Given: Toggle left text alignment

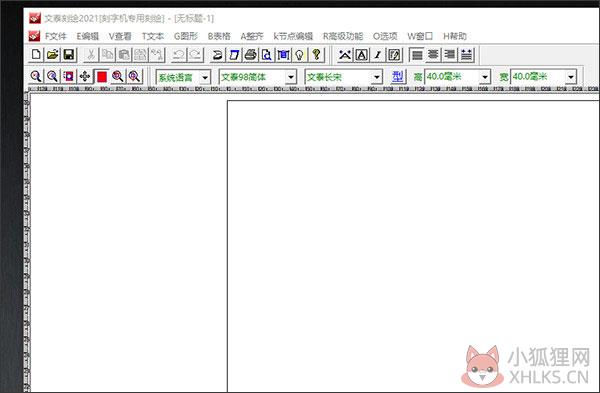Looking at the screenshot, I should (417, 55).
